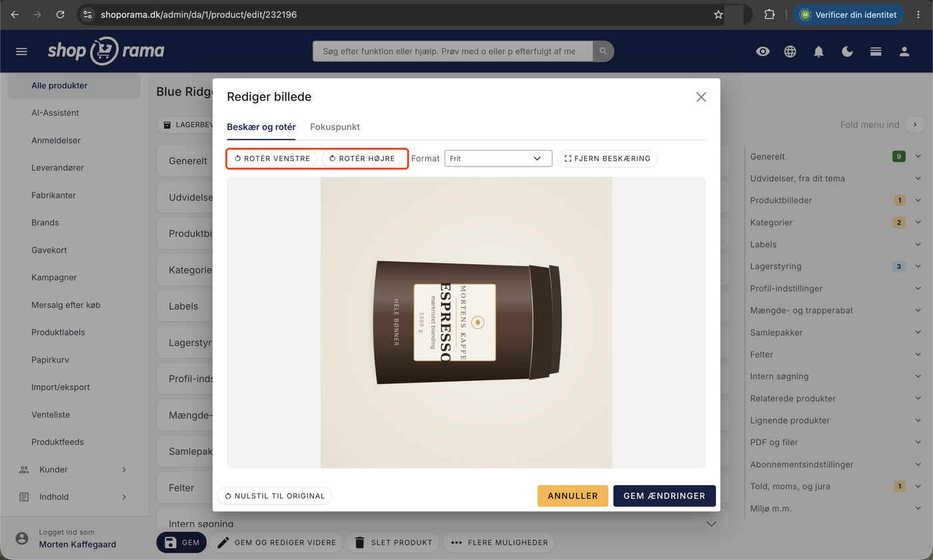Click the Annuller button
Viewport: 933px width, 560px height.
point(572,496)
